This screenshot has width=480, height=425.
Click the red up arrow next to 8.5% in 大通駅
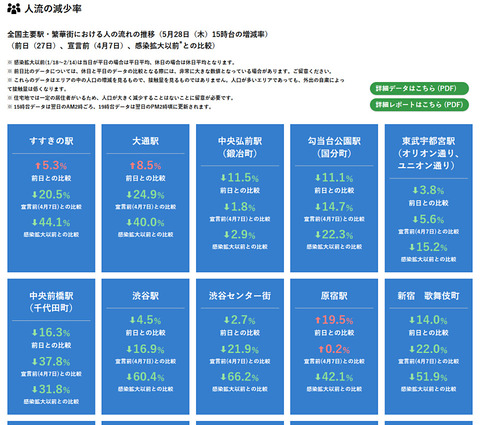132,165
